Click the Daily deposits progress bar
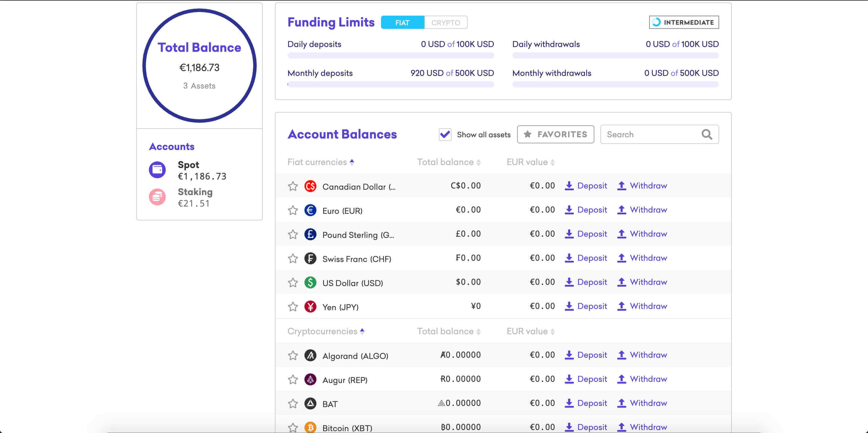The image size is (868, 433). (x=391, y=56)
